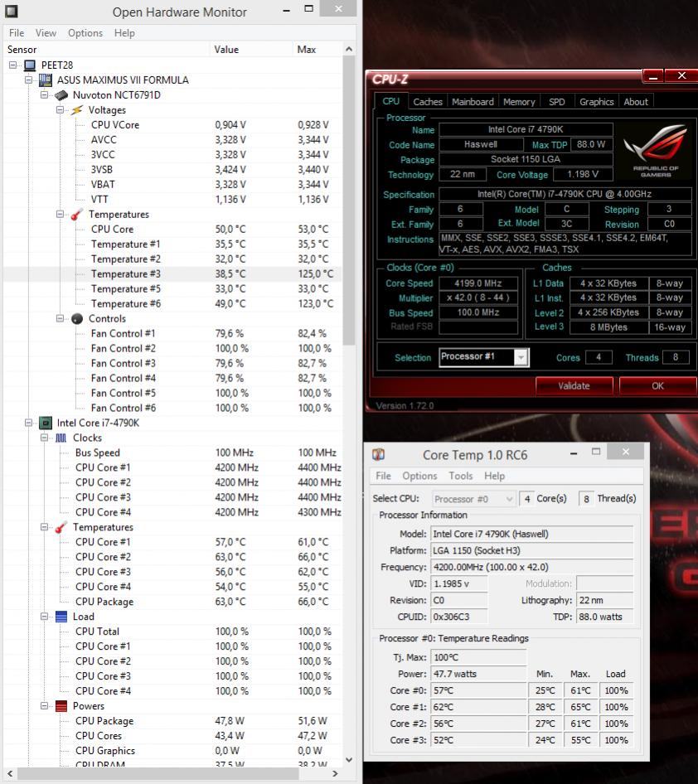This screenshot has width=698, height=784.
Task: Click the Intel Core i7-4790K CPU icon
Action: coord(46,423)
